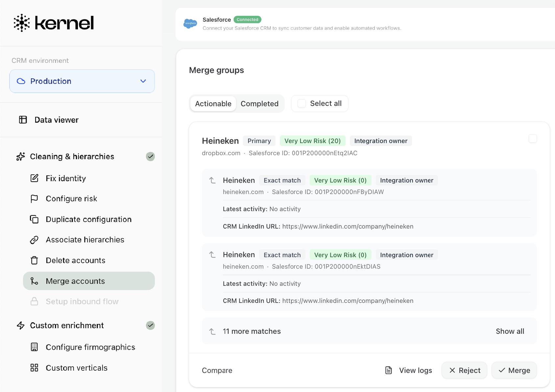
Task: Click the Associate hierarchies link icon
Action: (34, 240)
